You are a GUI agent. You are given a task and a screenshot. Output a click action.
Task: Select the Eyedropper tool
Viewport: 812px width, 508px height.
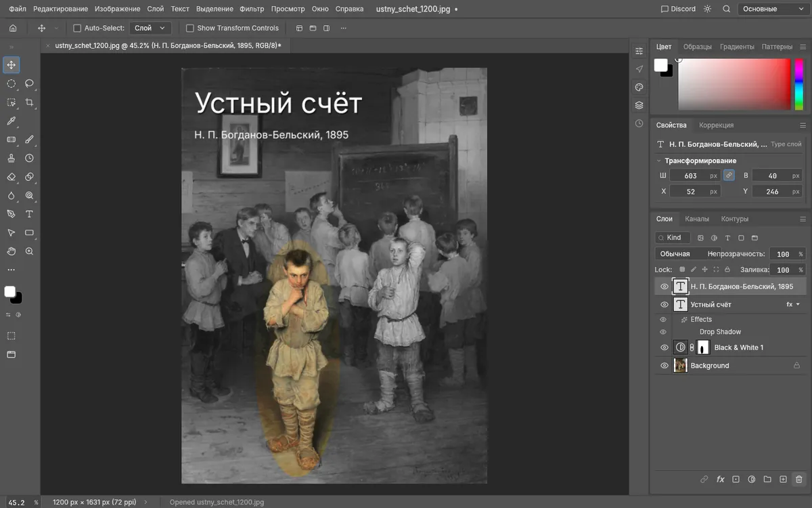11,121
